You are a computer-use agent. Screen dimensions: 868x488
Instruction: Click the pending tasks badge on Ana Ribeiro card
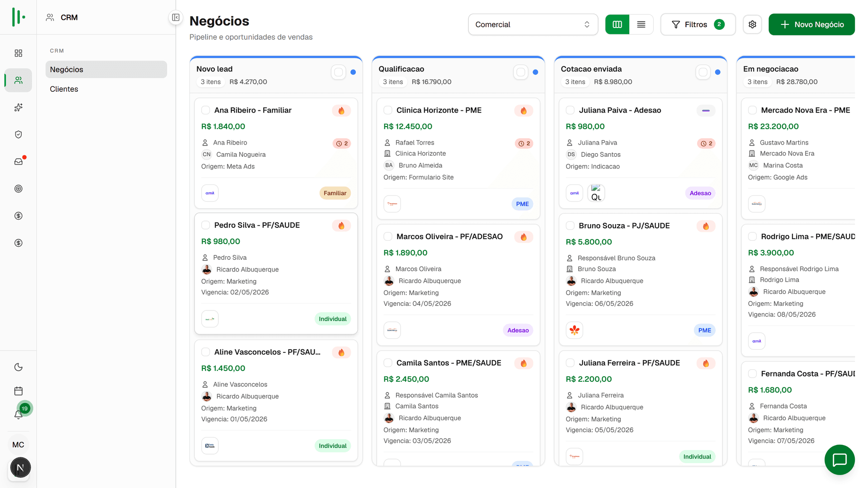[x=342, y=144]
